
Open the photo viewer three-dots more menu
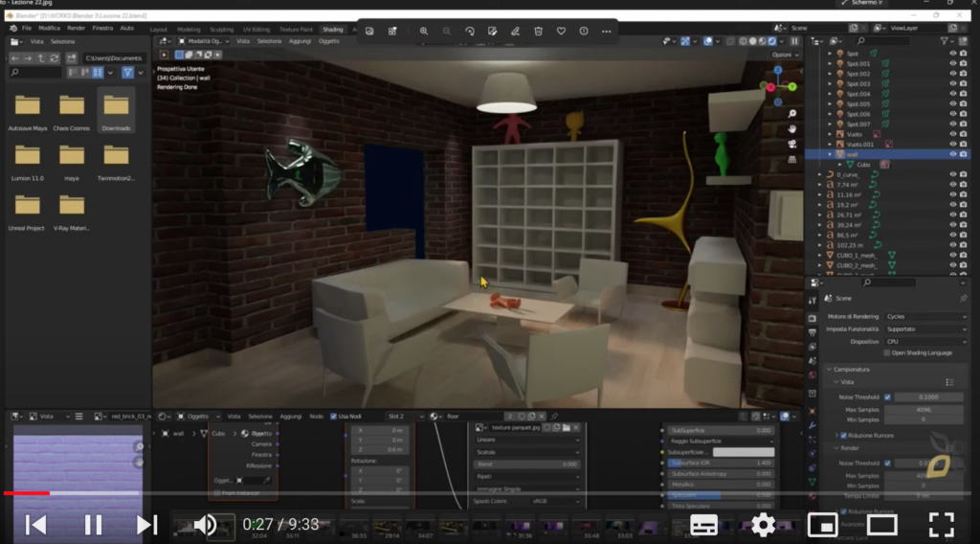pyautogui.click(x=606, y=32)
